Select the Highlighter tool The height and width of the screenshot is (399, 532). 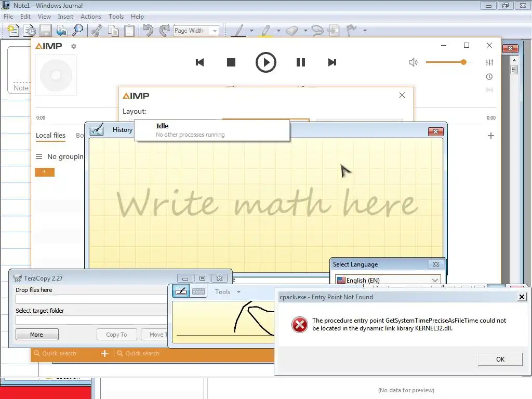click(265, 31)
